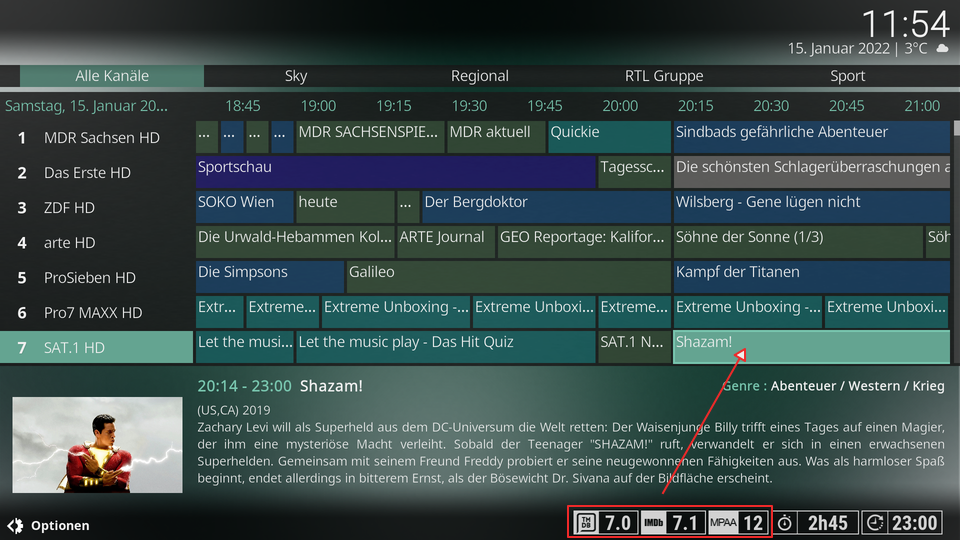Click the Shazam! movie thumbnail
This screenshot has width=960, height=540.
[97, 445]
